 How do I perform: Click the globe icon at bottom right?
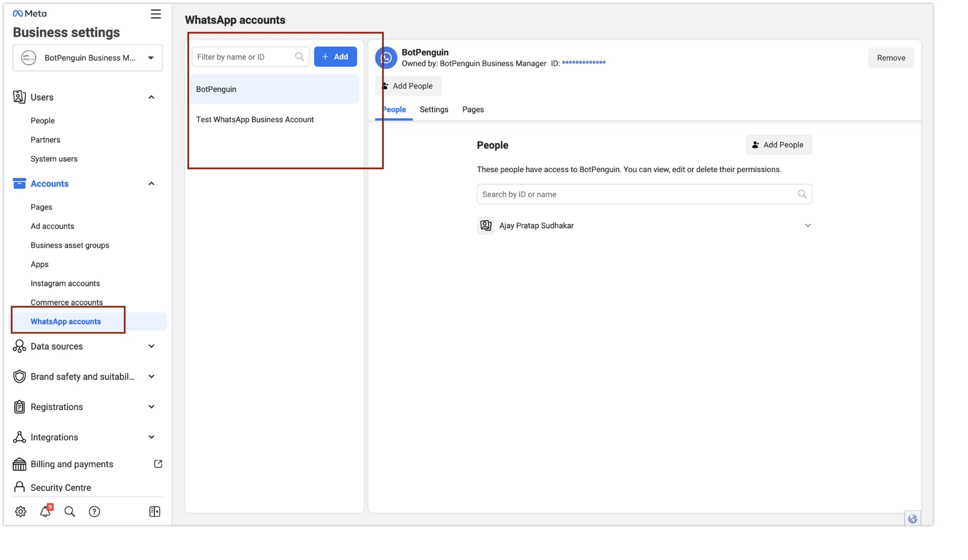pos(912,519)
